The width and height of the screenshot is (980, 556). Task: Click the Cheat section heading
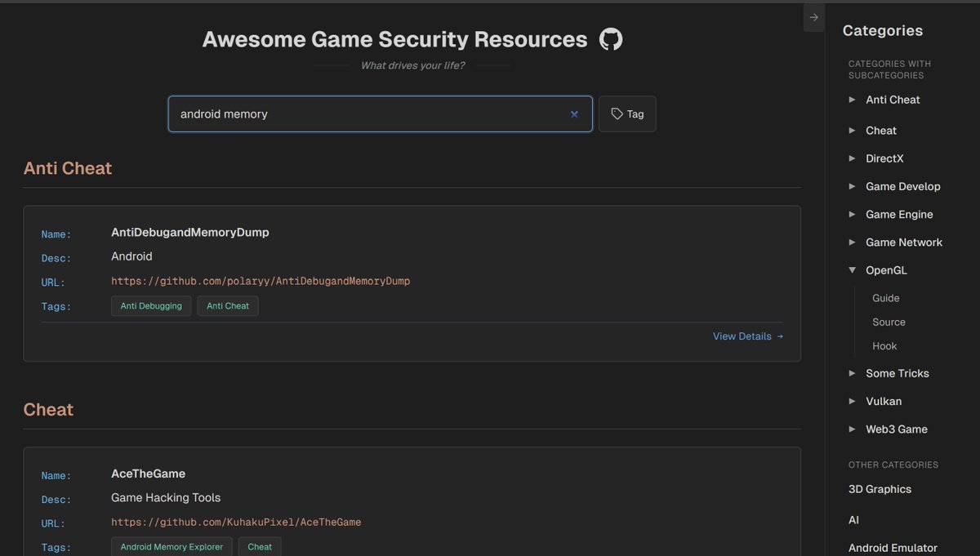[x=48, y=410]
